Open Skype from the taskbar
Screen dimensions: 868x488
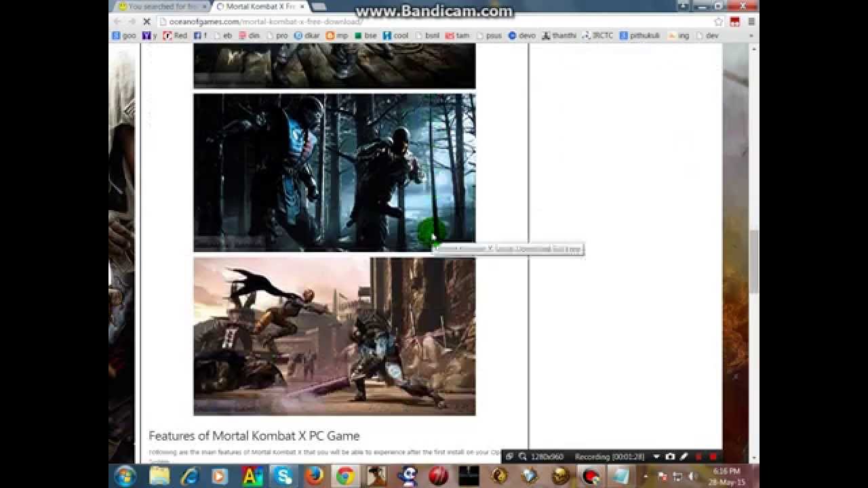283,476
